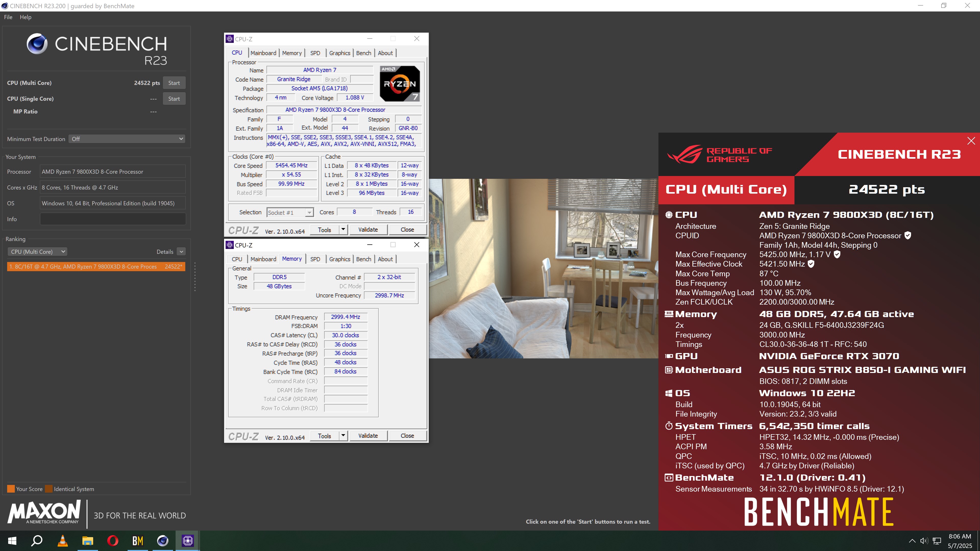
Task: Open the Socket #1 selection dropdown
Action: click(x=290, y=212)
